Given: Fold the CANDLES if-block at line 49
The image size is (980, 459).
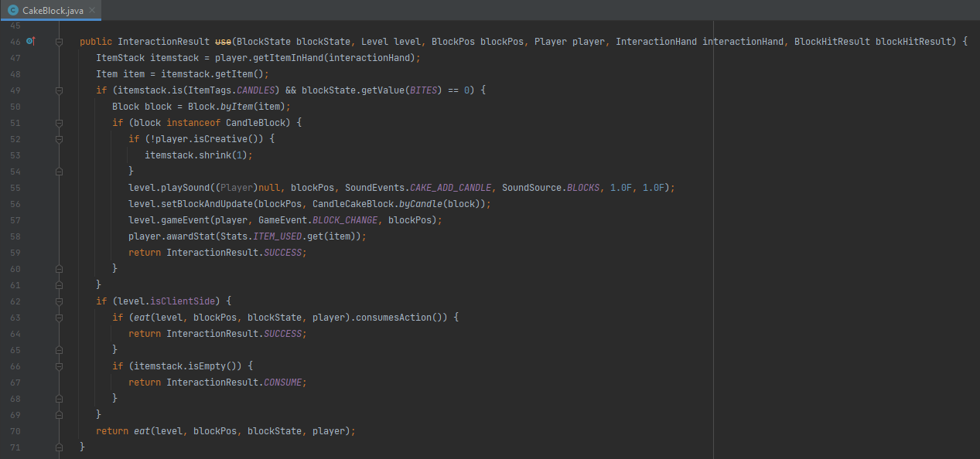Looking at the screenshot, I should tap(59, 90).
